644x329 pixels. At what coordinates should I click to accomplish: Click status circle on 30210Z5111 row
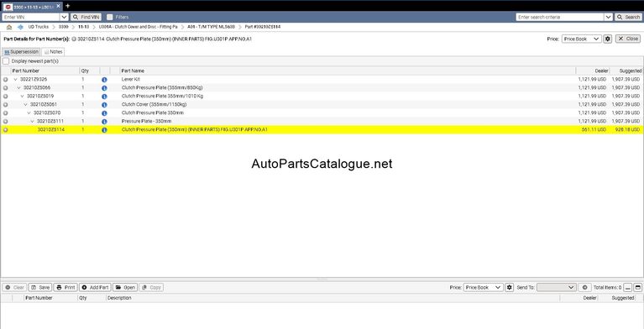tap(5, 122)
